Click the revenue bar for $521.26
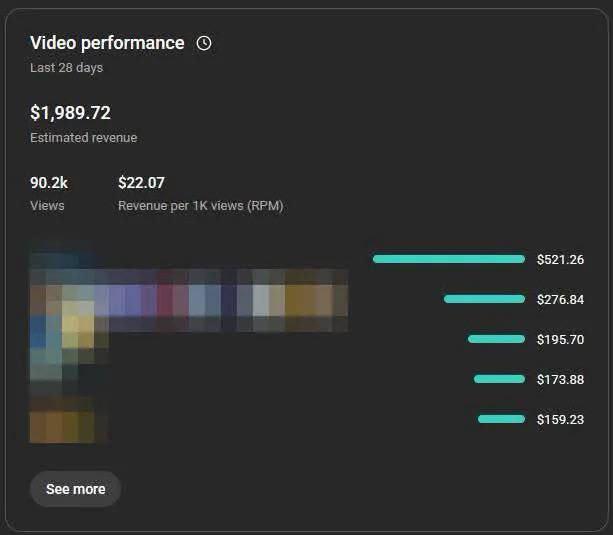Viewport: 613px width, 535px height. point(448,259)
